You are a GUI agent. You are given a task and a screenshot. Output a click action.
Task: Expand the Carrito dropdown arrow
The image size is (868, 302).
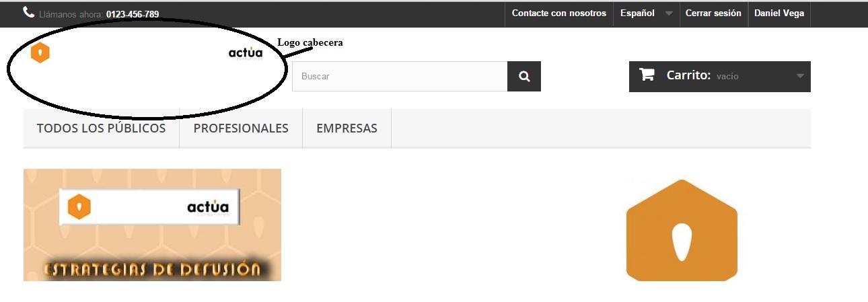tap(800, 76)
